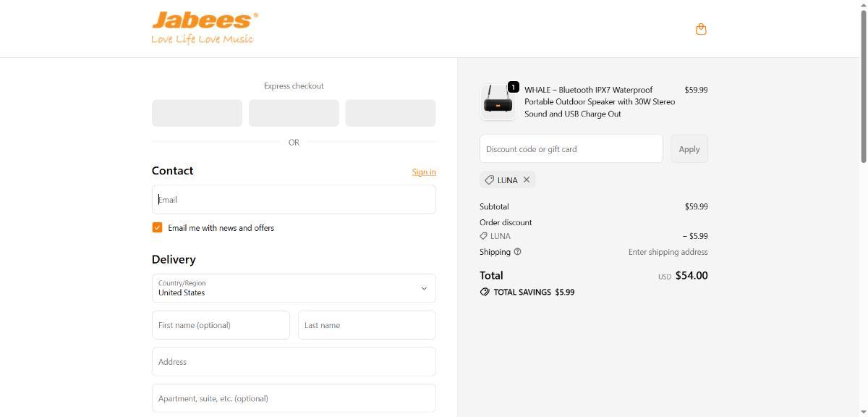
Task: Toggle Email me with news and offers
Action: pyautogui.click(x=158, y=227)
